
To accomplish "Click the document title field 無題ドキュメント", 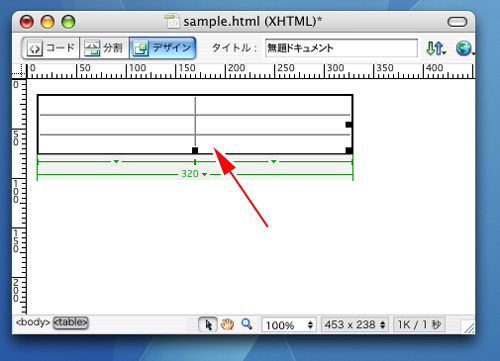I will click(341, 48).
